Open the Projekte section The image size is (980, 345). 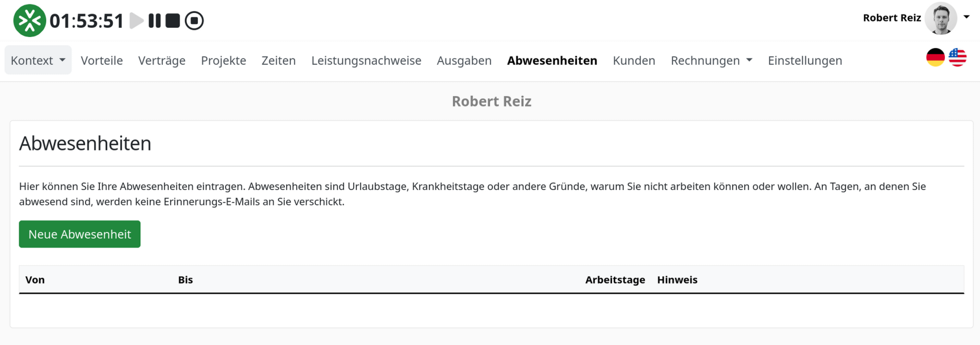point(223,61)
